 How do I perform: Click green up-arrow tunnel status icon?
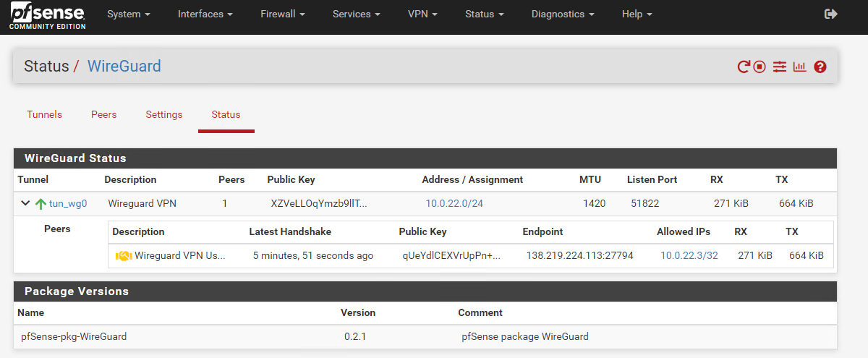[x=41, y=204]
